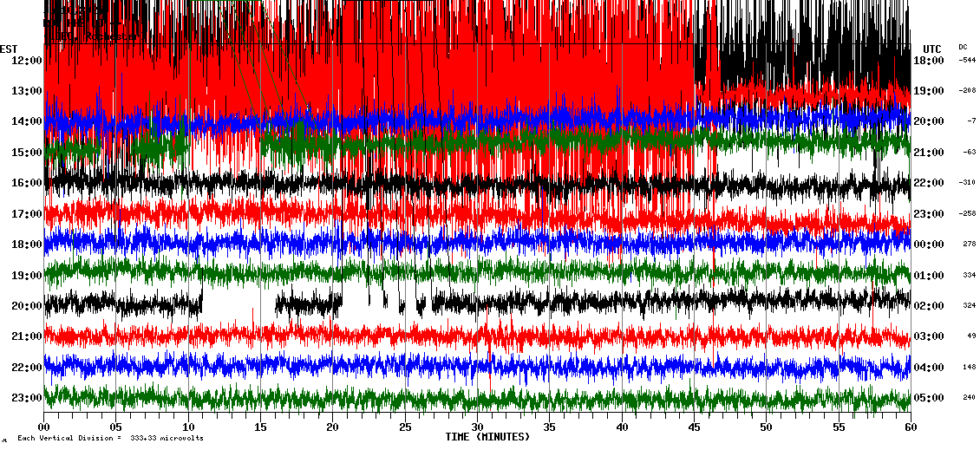
Task: Click the 18:00 UTC time label
Action: (x=929, y=61)
